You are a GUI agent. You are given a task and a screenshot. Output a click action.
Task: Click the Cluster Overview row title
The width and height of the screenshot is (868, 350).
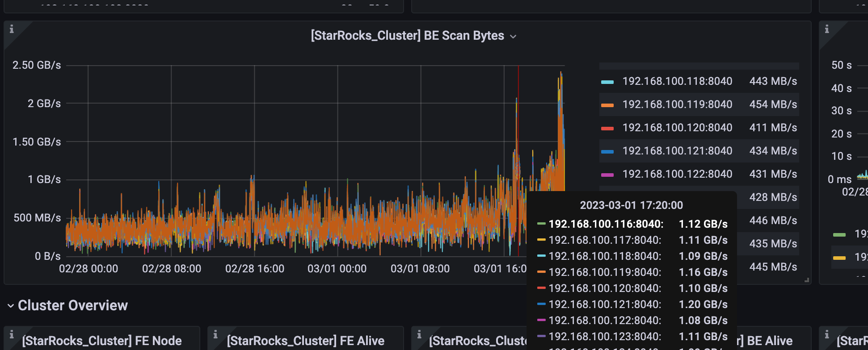[x=73, y=305]
